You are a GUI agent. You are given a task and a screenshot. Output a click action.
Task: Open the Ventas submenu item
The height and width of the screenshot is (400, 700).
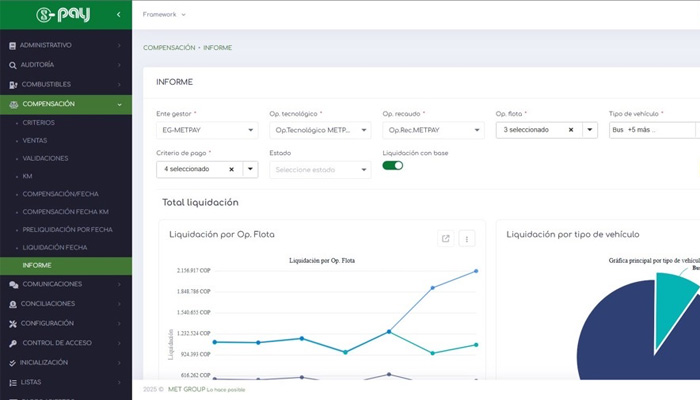click(35, 141)
